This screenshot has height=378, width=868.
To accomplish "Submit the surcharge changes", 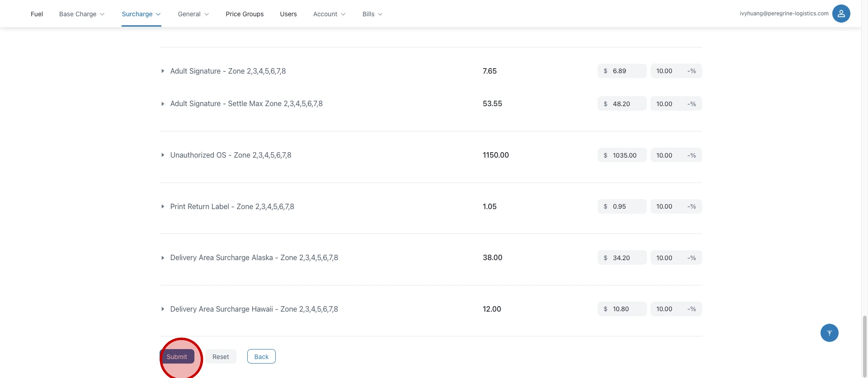I will (x=177, y=356).
